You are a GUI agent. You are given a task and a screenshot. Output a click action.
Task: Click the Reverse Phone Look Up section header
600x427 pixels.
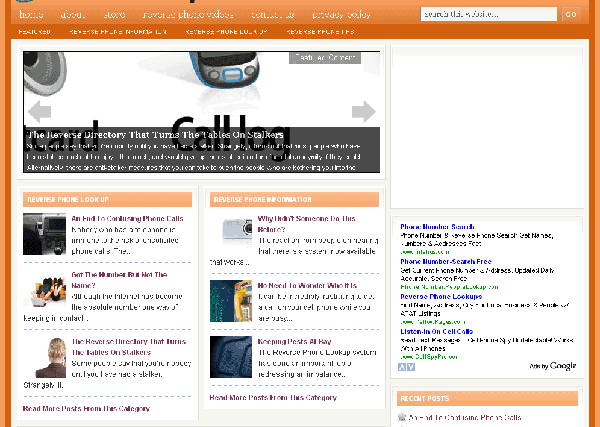tap(107, 199)
